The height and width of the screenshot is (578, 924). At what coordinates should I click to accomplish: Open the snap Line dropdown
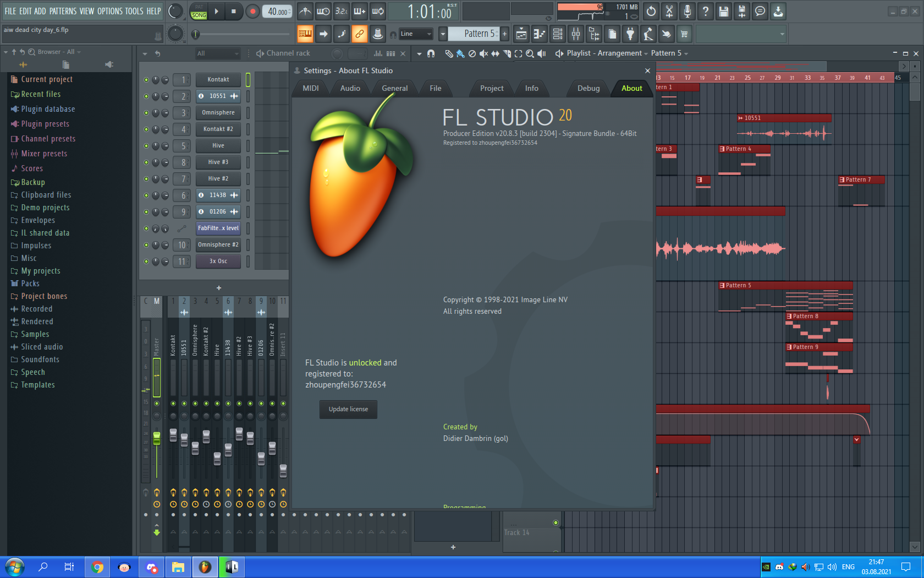pos(416,34)
